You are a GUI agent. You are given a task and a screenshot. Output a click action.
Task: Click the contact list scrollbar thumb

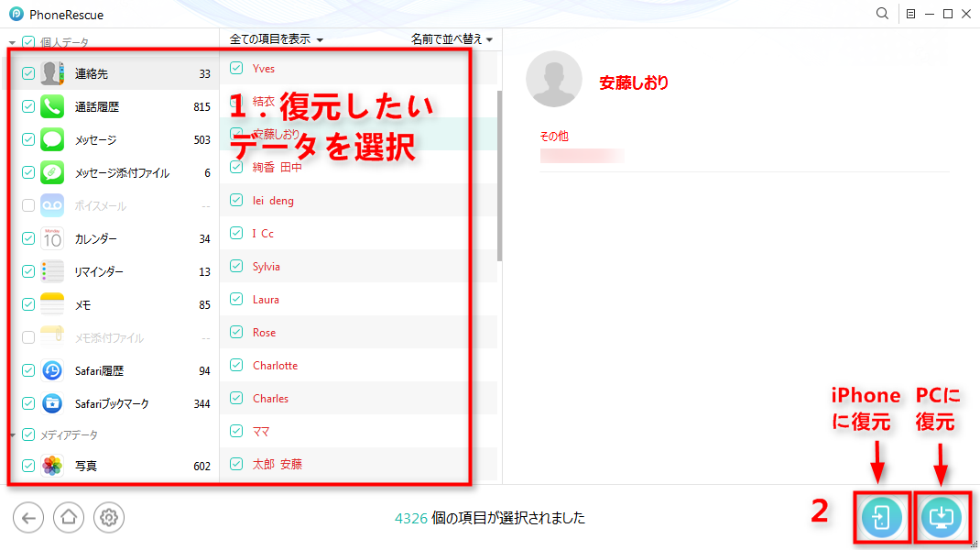499,176
